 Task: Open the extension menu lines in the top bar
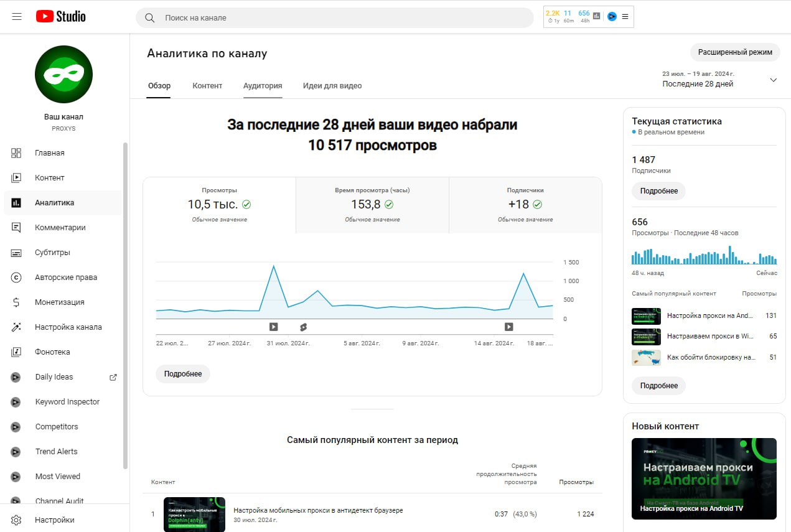(x=625, y=17)
